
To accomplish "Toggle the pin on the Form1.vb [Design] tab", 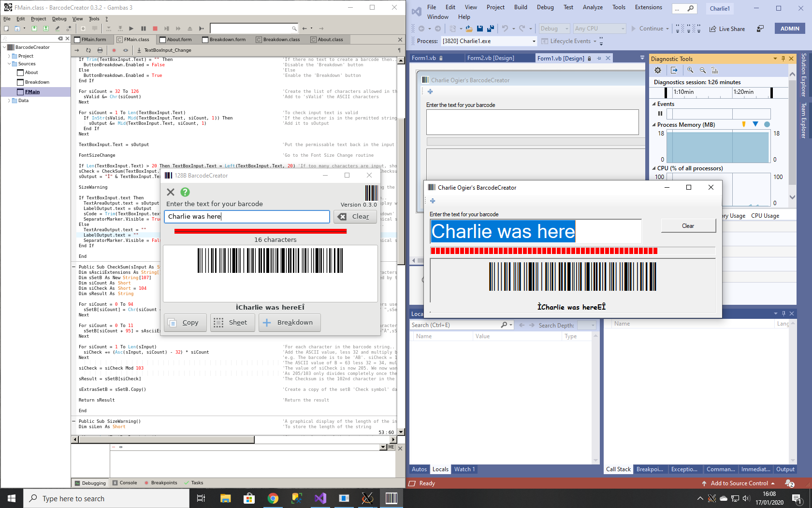I will tap(599, 58).
